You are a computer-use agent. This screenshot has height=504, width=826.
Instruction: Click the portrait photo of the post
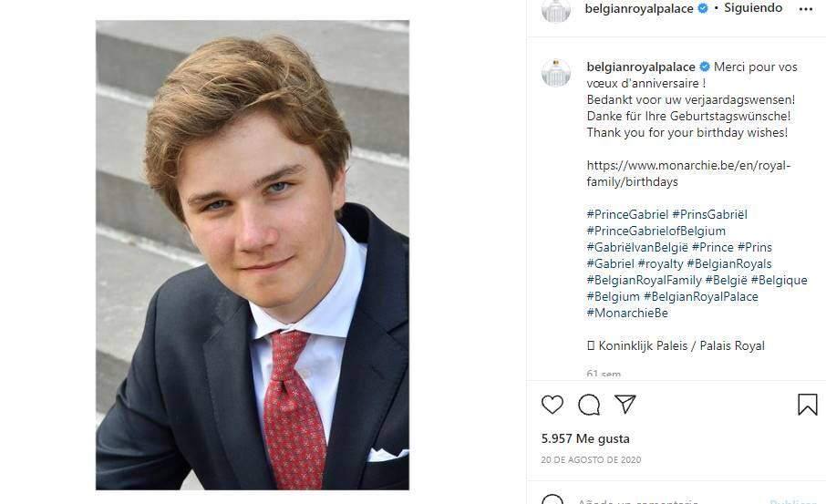coord(253,255)
